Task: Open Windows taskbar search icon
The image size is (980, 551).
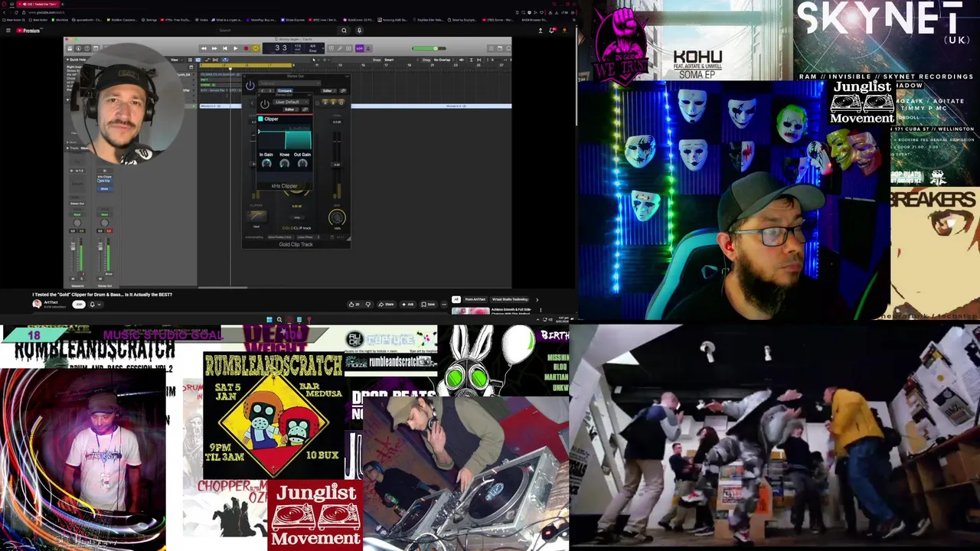Action: 279,319
